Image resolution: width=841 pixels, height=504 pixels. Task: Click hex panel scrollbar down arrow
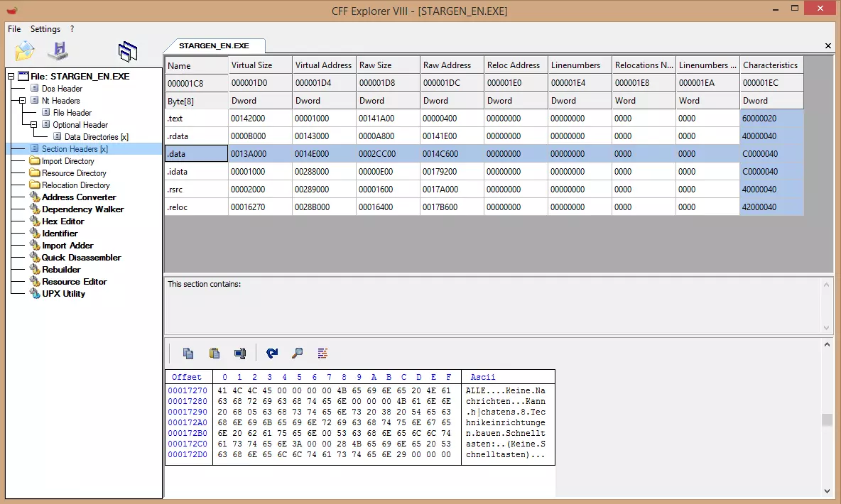827,491
